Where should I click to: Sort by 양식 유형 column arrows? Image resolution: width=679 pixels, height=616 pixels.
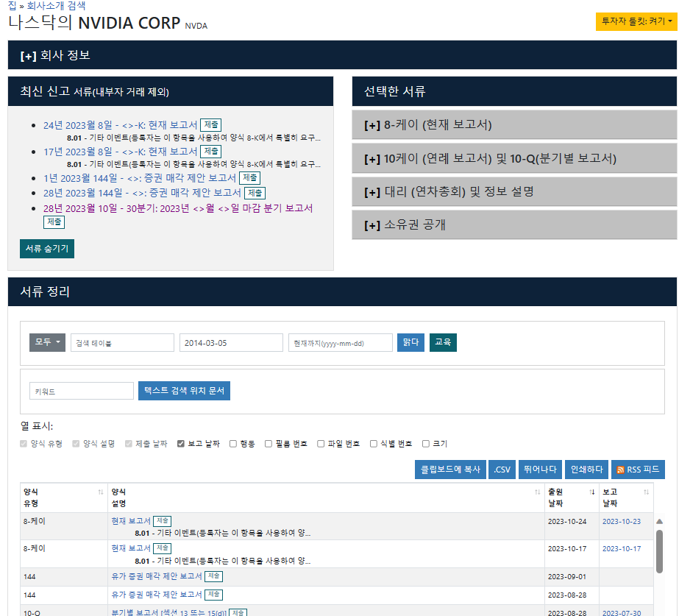click(101, 492)
